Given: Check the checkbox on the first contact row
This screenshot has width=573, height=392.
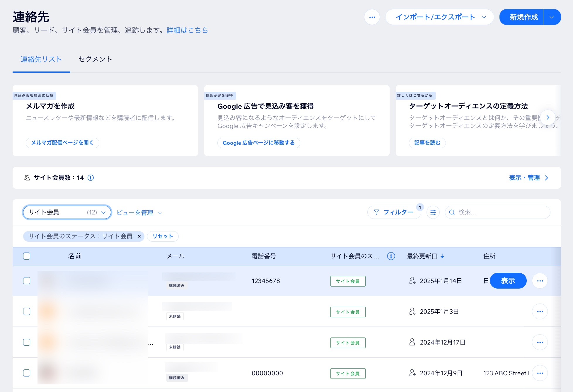Looking at the screenshot, I should tap(27, 281).
